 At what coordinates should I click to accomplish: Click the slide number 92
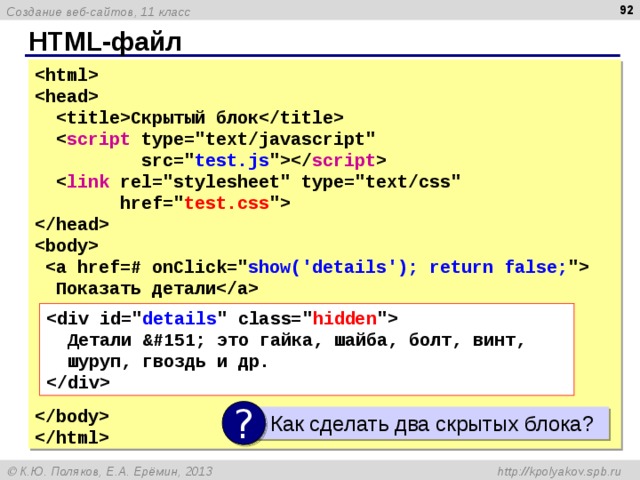[627, 9]
